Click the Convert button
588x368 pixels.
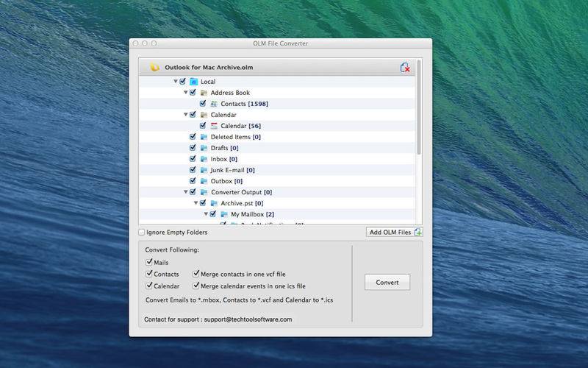click(387, 282)
